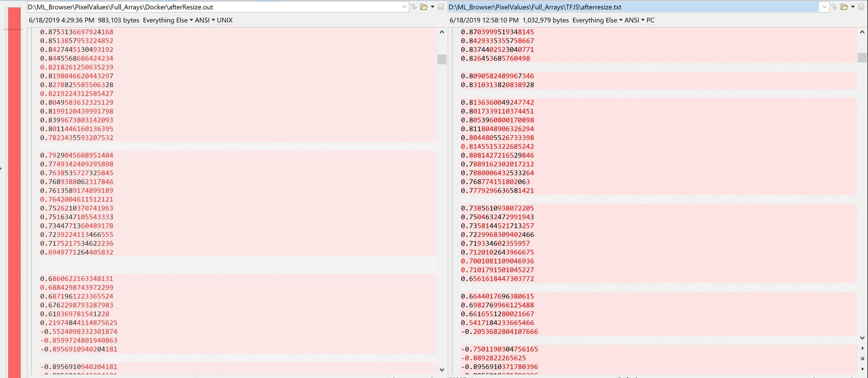
Task: Jump to previous difference double-up arrow
Action: coord(862,348)
